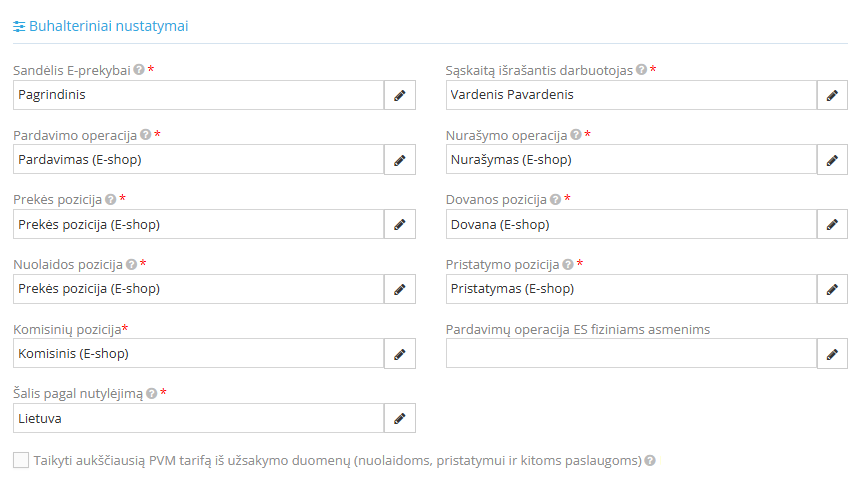The image size is (859, 484).
Task: Click the edit pencil for Dovanos pozicija
Action: [x=832, y=225]
